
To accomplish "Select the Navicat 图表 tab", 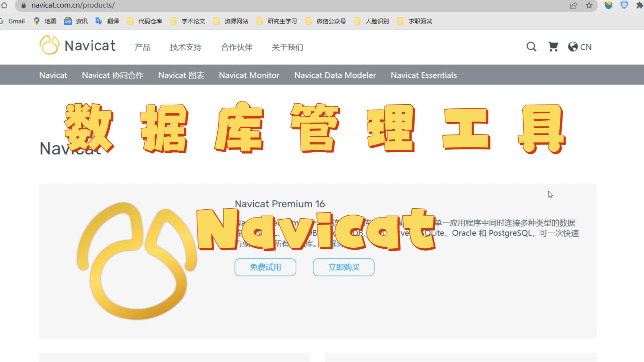I will coord(181,75).
